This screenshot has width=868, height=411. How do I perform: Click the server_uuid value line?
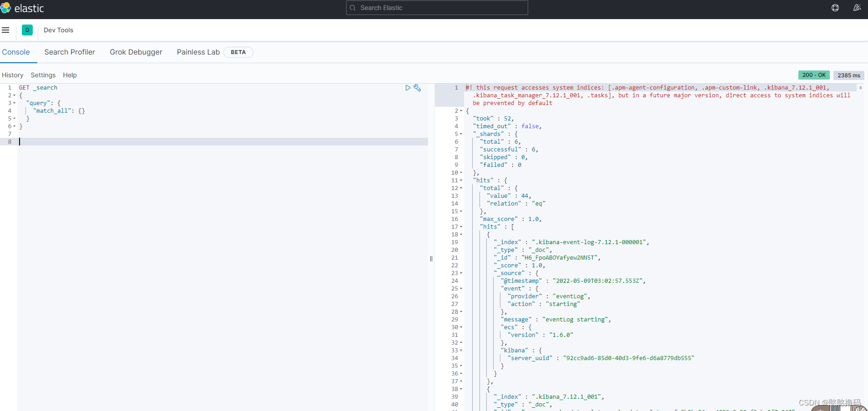[601, 358]
